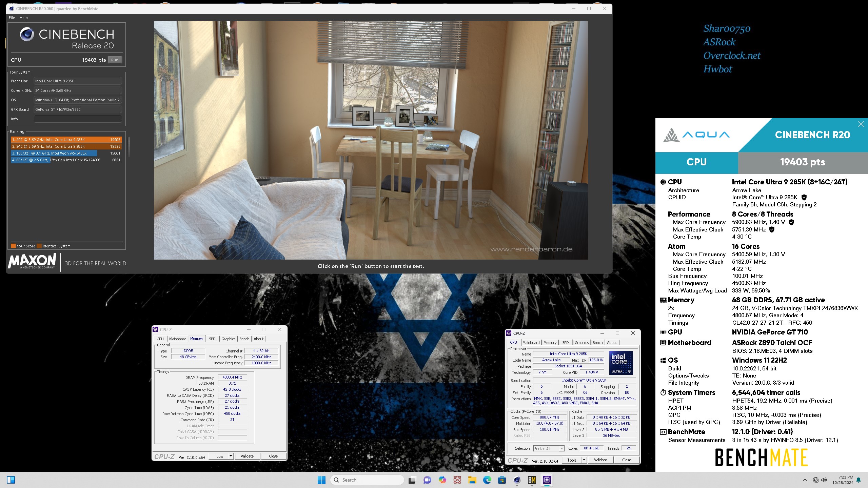Image resolution: width=868 pixels, height=488 pixels.
Task: Show hidden system tray icons
Action: (x=805, y=480)
